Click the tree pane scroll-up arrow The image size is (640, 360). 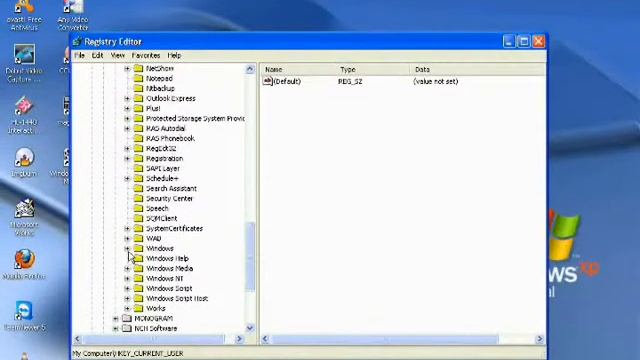[250, 69]
